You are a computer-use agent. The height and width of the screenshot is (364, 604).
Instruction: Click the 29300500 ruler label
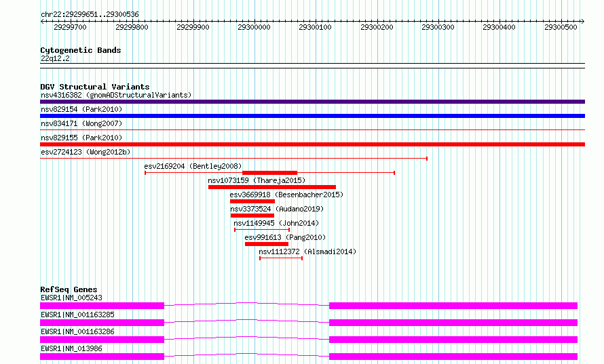click(x=561, y=27)
